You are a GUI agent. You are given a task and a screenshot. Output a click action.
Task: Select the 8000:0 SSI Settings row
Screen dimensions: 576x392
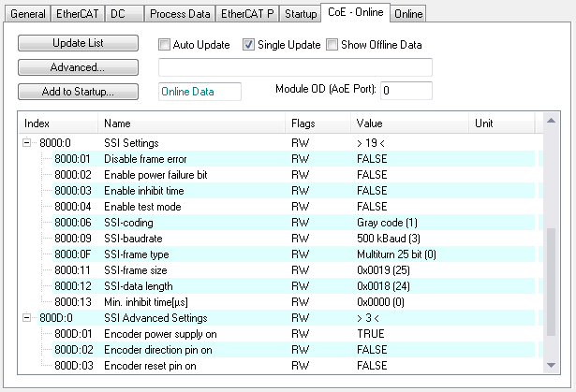[279, 143]
